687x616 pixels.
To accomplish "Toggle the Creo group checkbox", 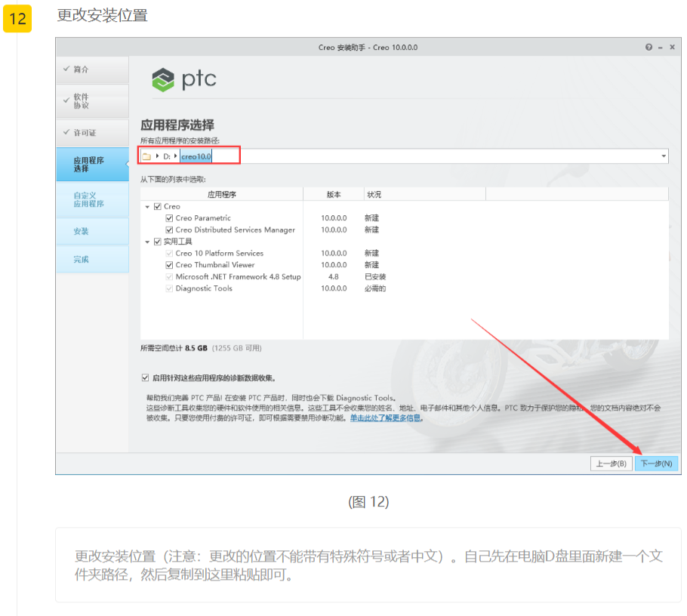I will (x=158, y=206).
